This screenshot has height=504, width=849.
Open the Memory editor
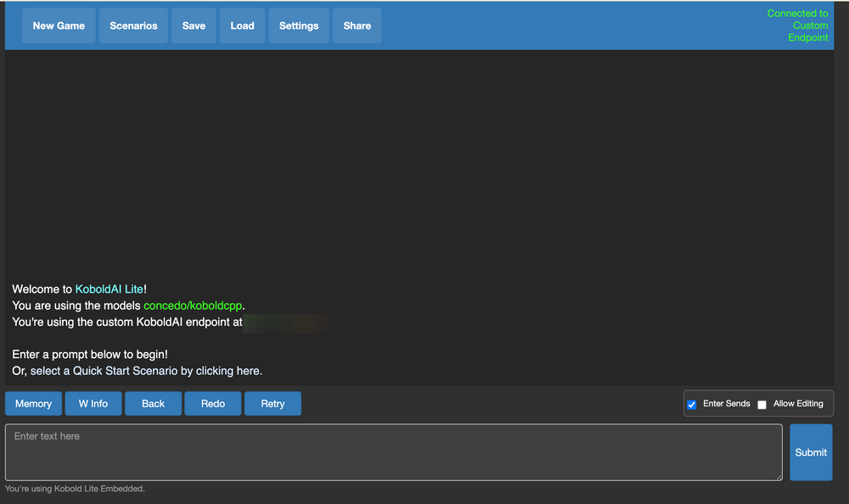click(x=33, y=403)
